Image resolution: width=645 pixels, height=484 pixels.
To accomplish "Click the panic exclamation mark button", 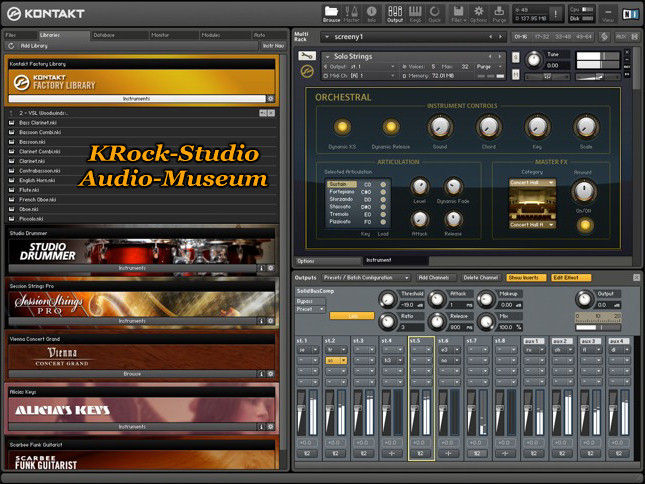I will [x=556, y=14].
